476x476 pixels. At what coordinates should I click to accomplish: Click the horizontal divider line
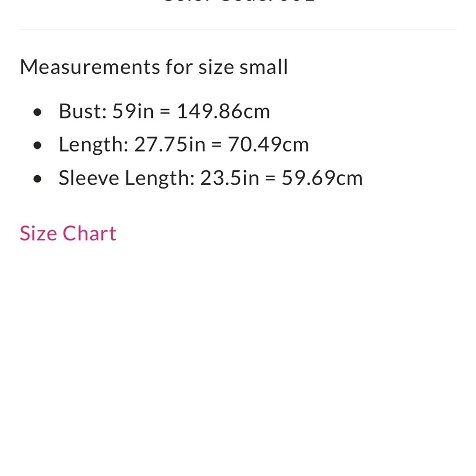click(238, 30)
